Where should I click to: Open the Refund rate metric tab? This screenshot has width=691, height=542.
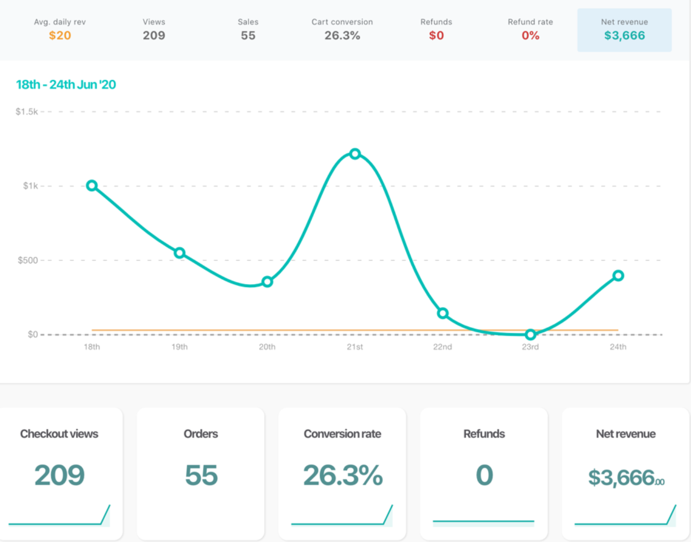point(530,28)
